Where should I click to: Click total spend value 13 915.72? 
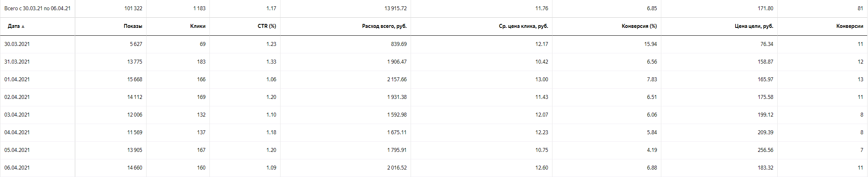pos(395,8)
